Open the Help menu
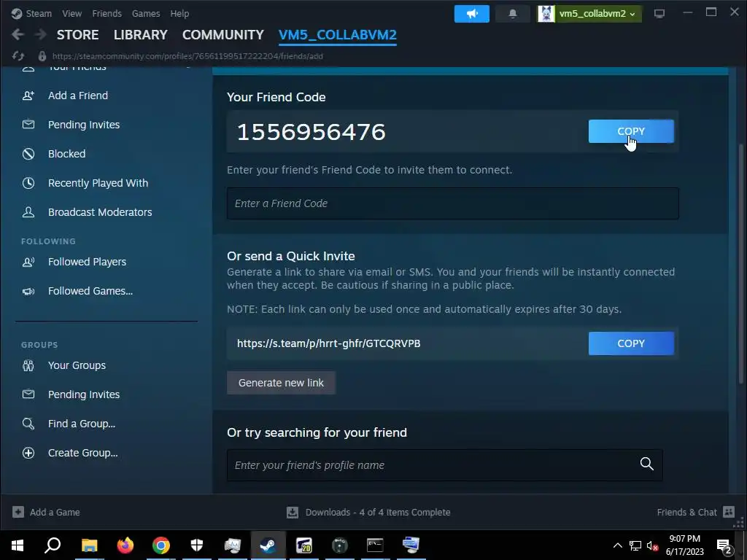This screenshot has height=560, width=747. pyautogui.click(x=179, y=14)
